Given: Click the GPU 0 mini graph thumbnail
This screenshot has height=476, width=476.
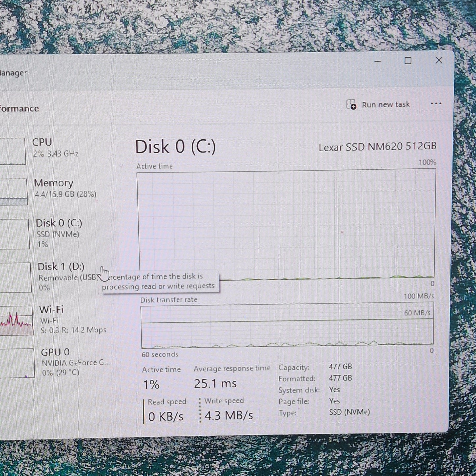Looking at the screenshot, I should click(x=17, y=363).
